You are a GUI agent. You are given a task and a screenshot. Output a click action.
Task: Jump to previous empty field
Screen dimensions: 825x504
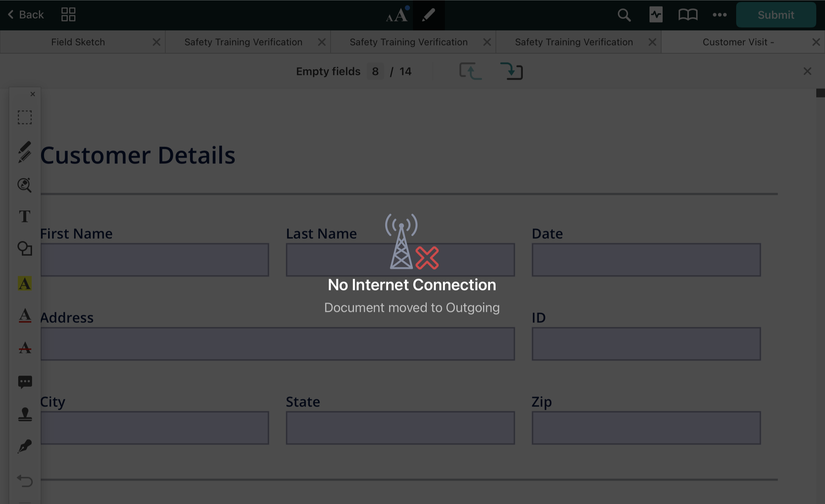[x=470, y=71]
